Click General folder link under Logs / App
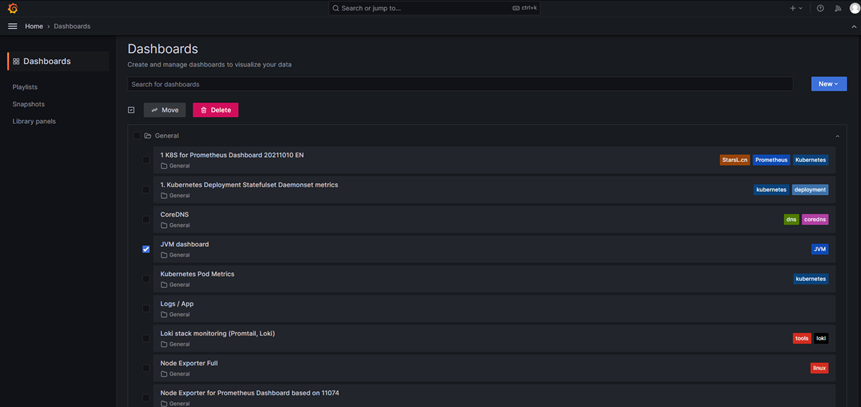Image resolution: width=861 pixels, height=407 pixels. coord(175,314)
